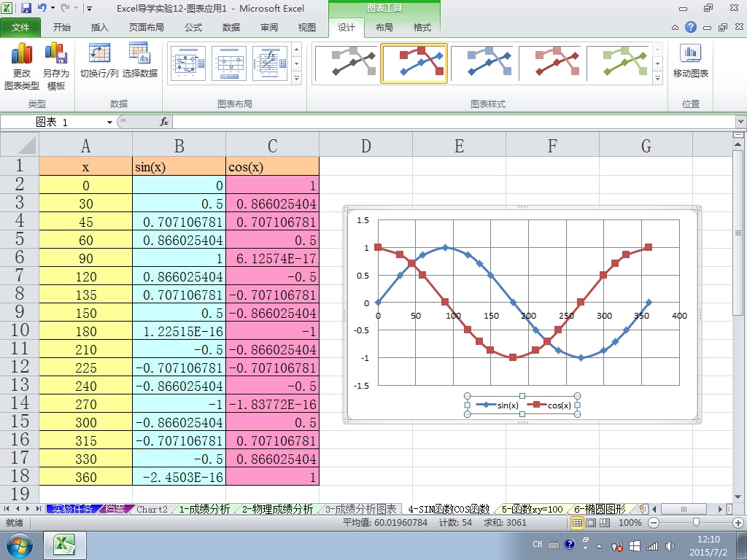Apply solid blue chart style swatch
This screenshot has width=747, height=560.
(481, 63)
